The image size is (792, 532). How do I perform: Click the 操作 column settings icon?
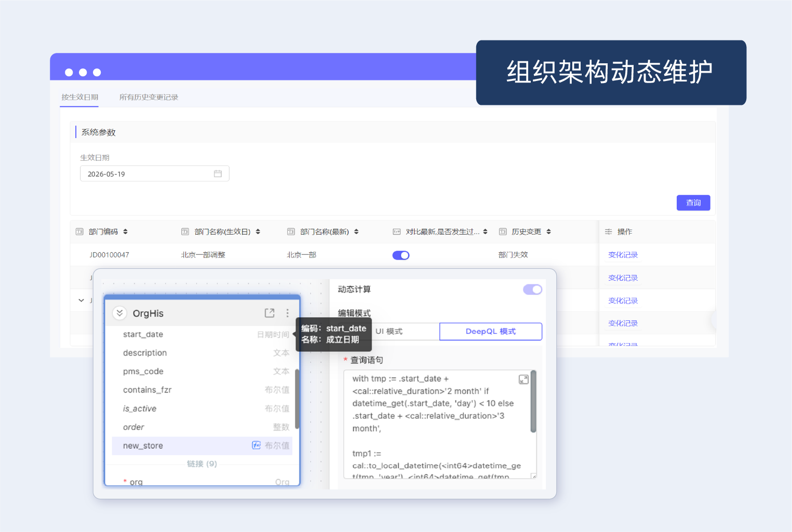point(608,232)
